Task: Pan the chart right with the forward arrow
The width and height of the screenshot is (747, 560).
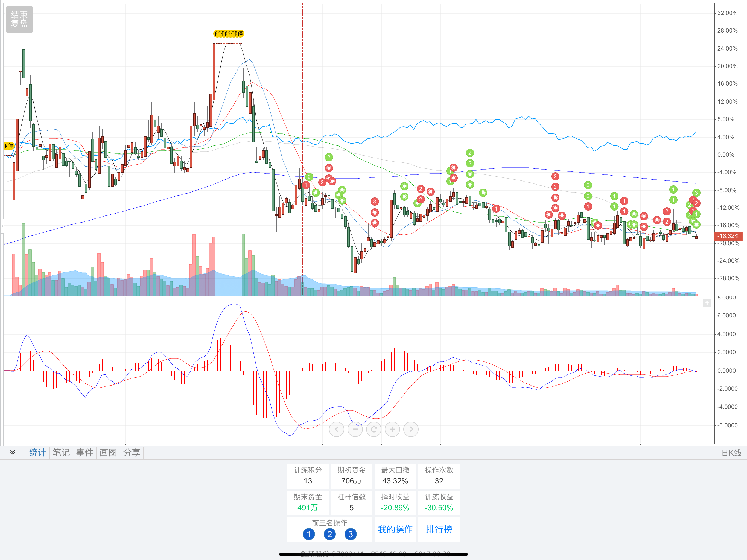Action: (x=411, y=429)
